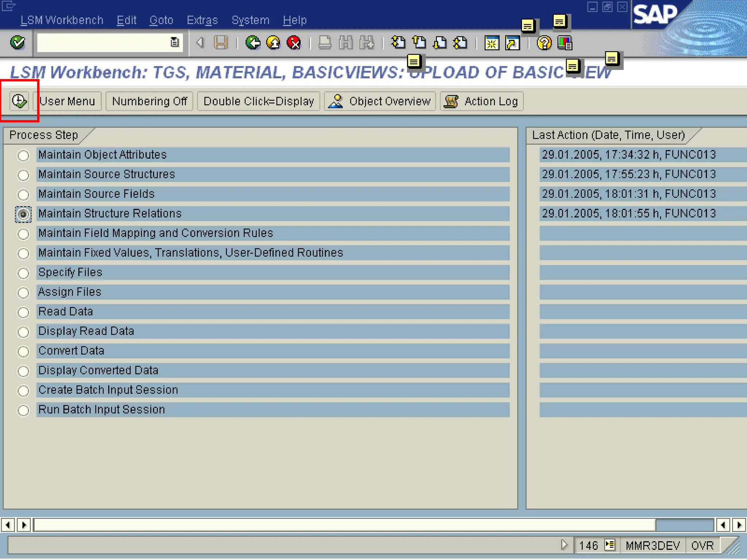The height and width of the screenshot is (560, 747).
Task: Click the Customize Local Layout icon
Action: pos(565,43)
